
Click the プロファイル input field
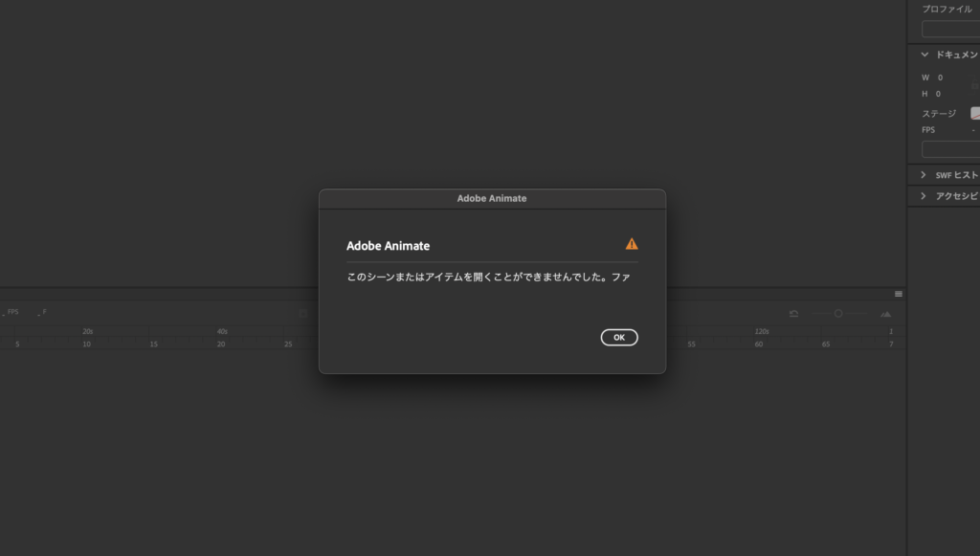(x=950, y=29)
